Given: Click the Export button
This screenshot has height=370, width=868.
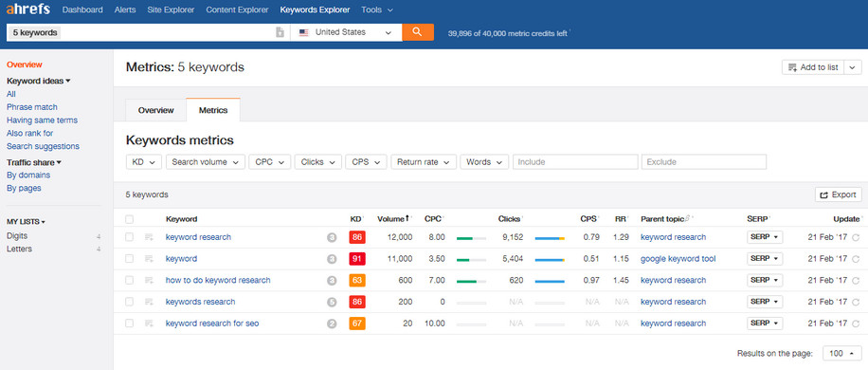Looking at the screenshot, I should coord(838,195).
